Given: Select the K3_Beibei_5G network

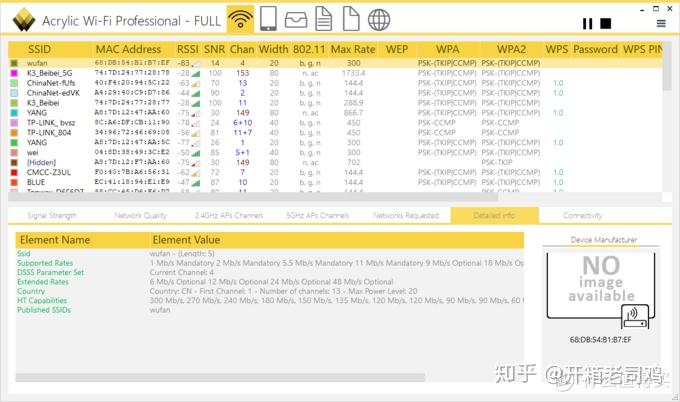Looking at the screenshot, I should tap(335, 73).
